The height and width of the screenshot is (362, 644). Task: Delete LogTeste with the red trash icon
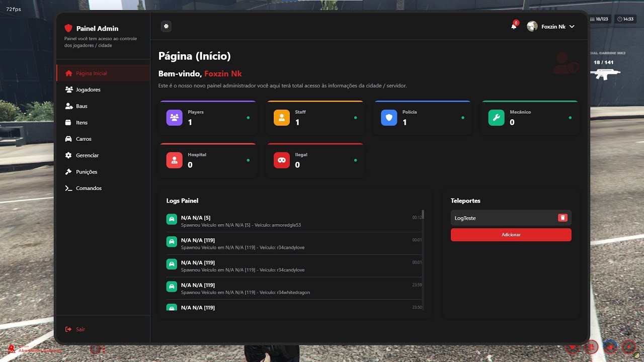click(563, 218)
